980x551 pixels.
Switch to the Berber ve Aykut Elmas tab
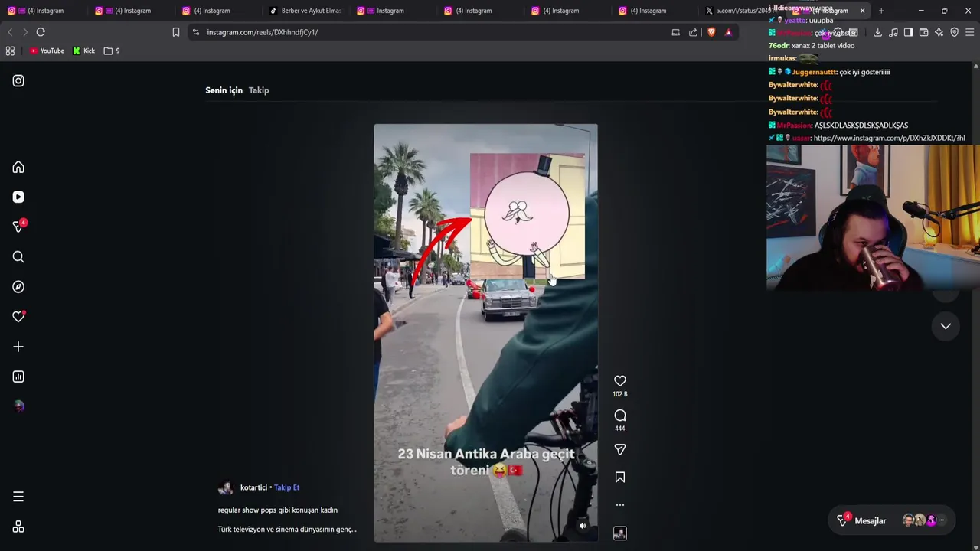point(306,11)
